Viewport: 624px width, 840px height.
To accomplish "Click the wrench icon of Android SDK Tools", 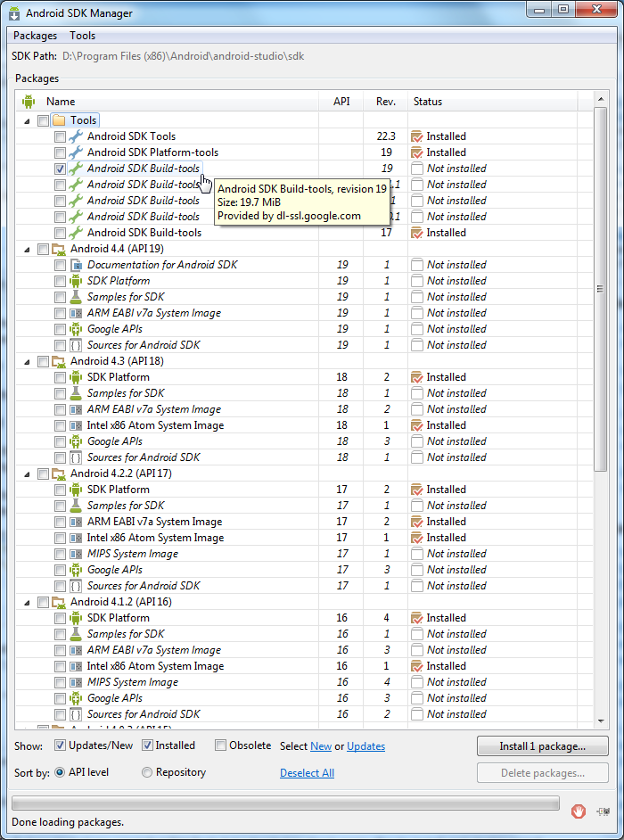I will [x=76, y=136].
